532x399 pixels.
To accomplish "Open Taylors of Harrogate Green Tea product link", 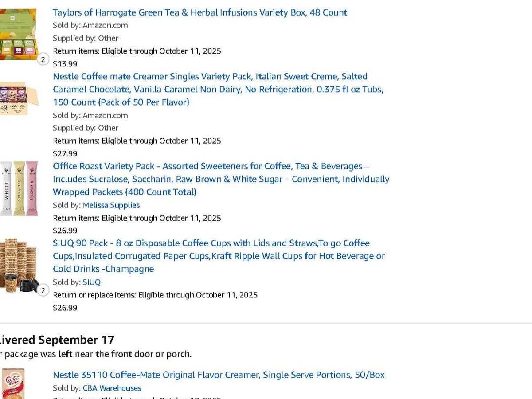I will (200, 12).
